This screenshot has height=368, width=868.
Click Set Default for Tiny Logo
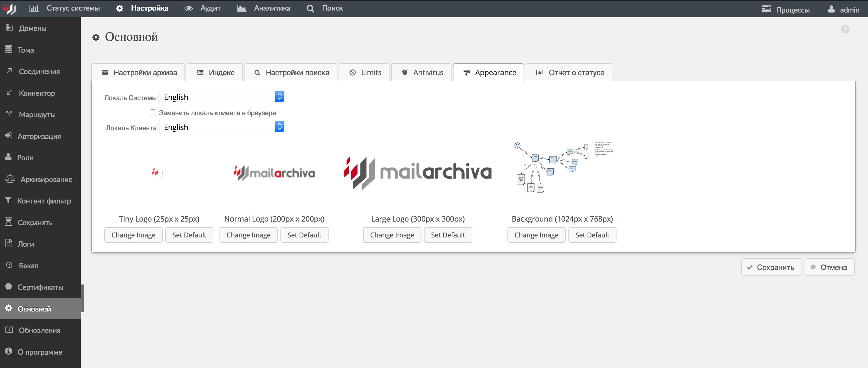(189, 235)
